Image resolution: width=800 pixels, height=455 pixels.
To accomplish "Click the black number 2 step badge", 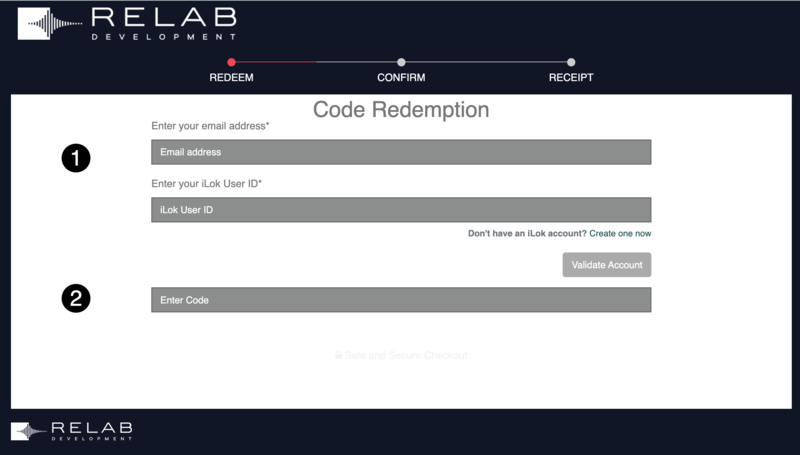I will [76, 297].
